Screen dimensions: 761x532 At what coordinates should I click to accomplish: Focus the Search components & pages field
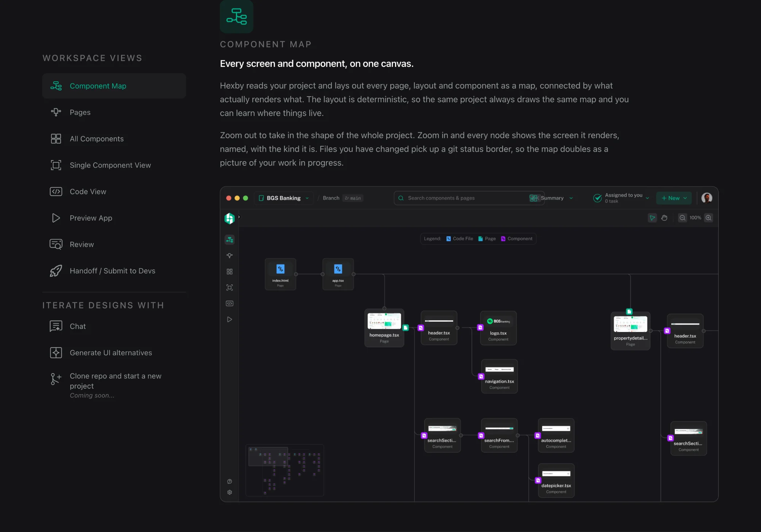coord(469,198)
